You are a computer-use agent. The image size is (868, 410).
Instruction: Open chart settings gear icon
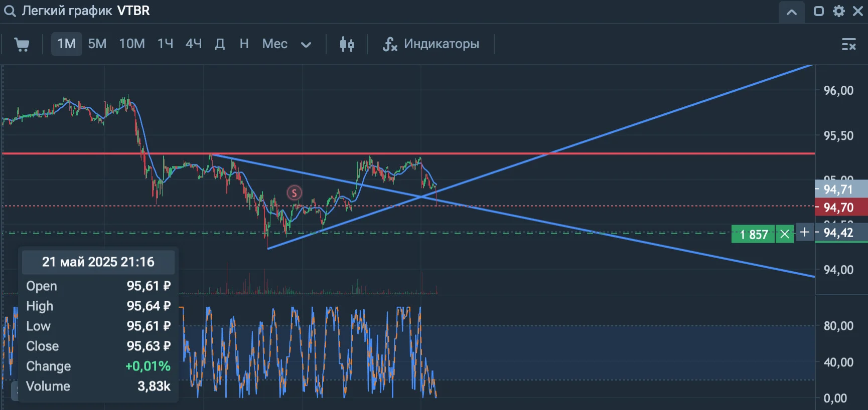pos(838,11)
